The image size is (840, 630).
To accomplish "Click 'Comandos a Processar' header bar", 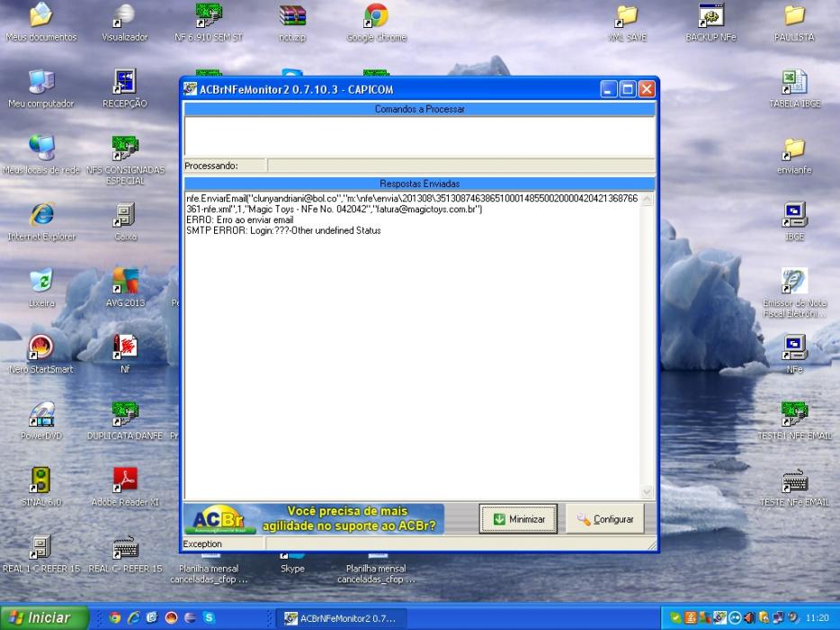I will click(x=419, y=109).
